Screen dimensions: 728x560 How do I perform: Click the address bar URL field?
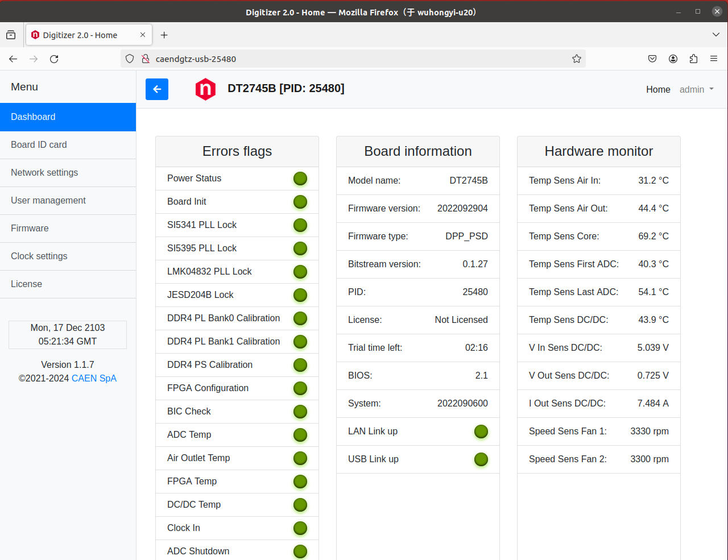353,59
